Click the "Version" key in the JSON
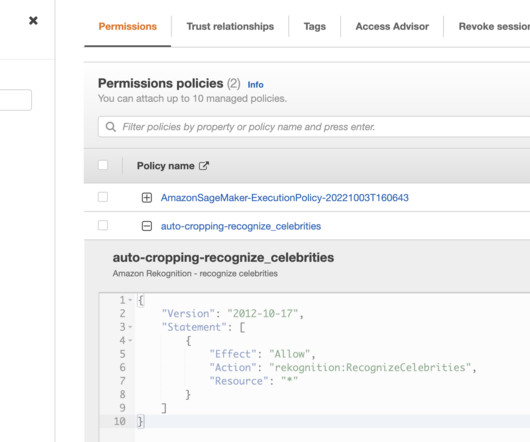 [188, 314]
